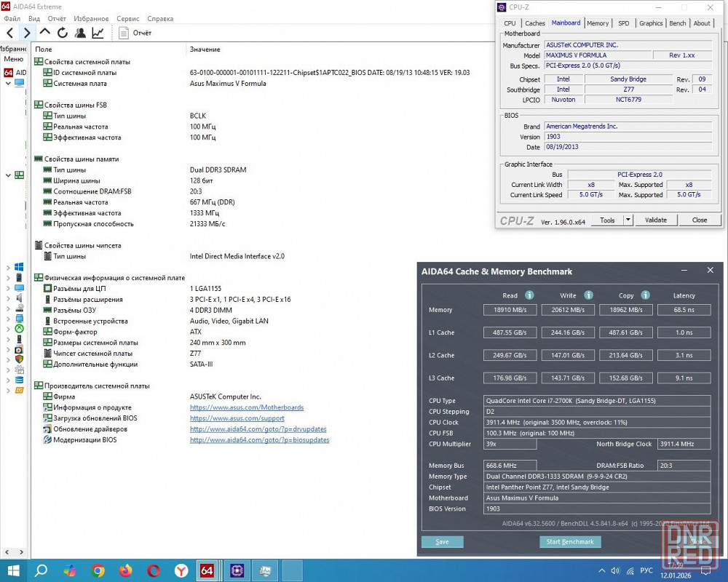Expand the Windows operating system tree node

(8, 267)
